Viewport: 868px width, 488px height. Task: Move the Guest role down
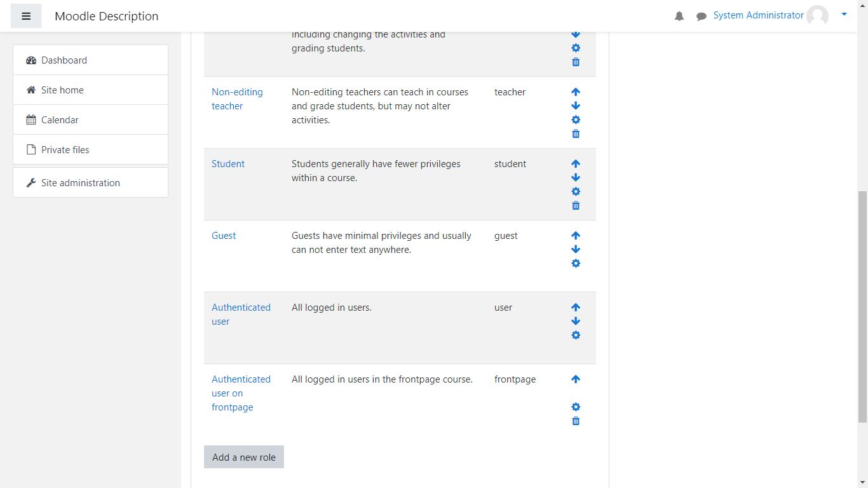pyautogui.click(x=576, y=250)
